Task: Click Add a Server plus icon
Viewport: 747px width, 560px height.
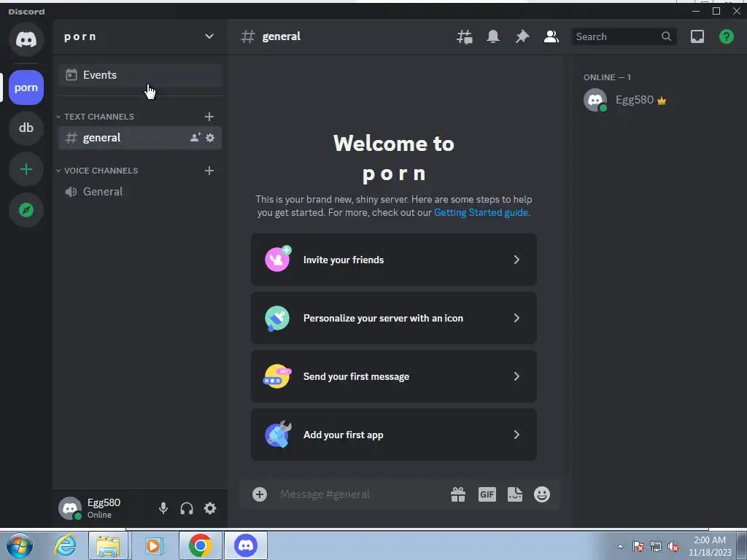Action: pyautogui.click(x=26, y=169)
